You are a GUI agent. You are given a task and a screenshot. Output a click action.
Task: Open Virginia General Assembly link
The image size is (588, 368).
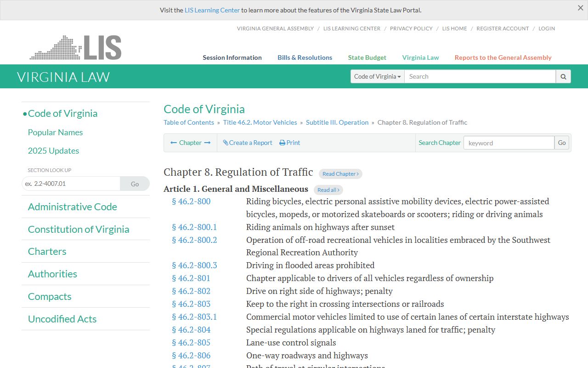275,29
